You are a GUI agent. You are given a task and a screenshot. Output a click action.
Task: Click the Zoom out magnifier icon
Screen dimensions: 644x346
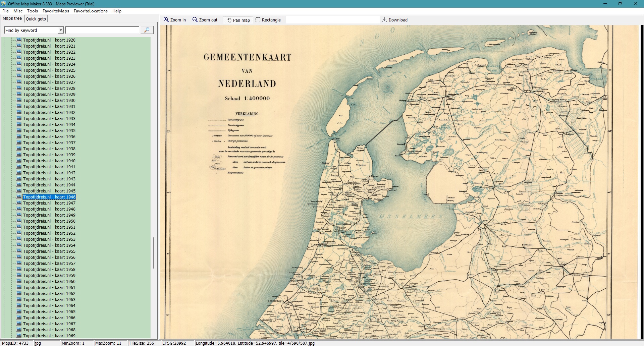[x=195, y=20]
